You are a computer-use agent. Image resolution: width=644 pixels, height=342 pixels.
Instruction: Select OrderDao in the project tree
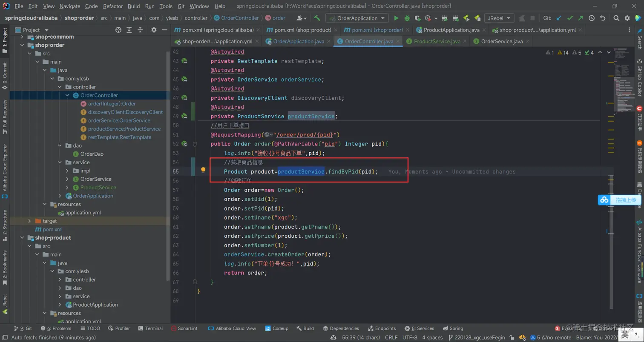click(x=92, y=154)
